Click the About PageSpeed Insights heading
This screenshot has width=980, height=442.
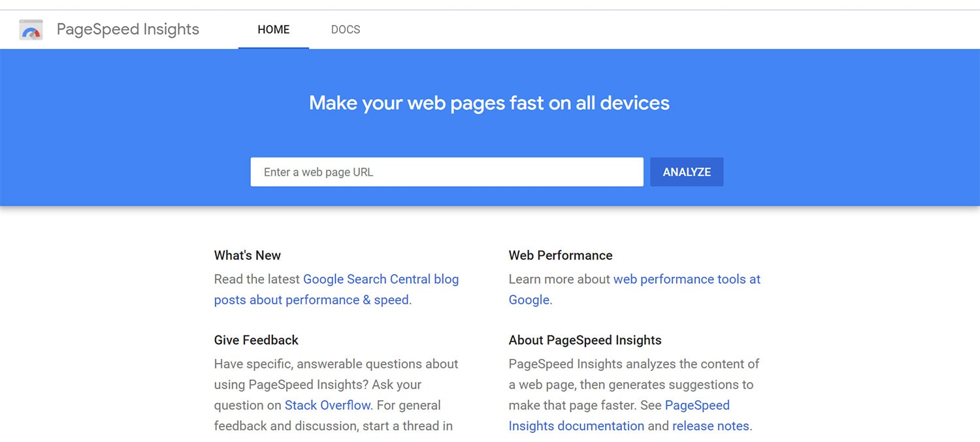click(585, 340)
